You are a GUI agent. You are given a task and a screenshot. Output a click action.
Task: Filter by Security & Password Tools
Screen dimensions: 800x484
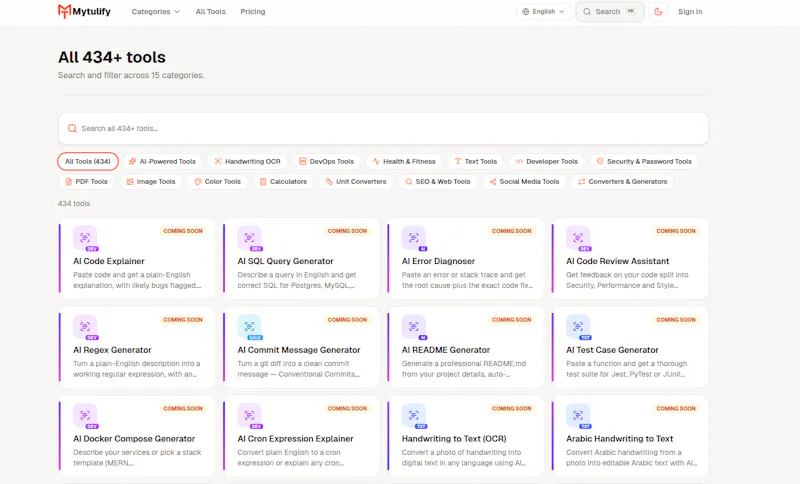pos(644,161)
